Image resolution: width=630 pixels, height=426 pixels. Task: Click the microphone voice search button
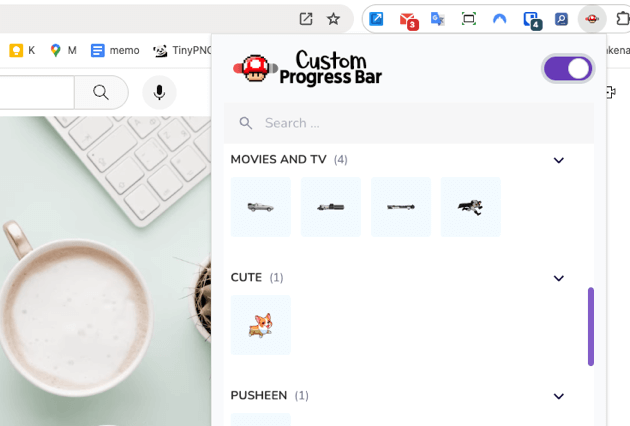(159, 92)
